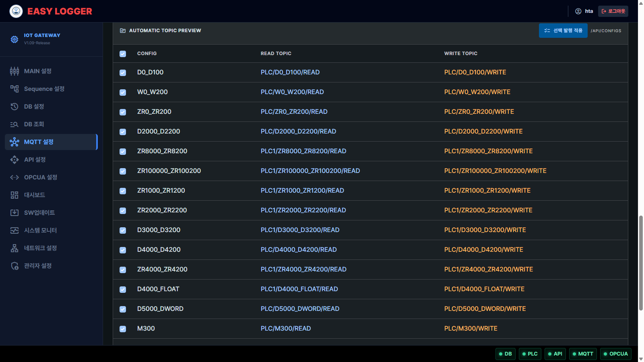Screen dimensions: 644x362
Task: Click the 네트워크 설정 topology icon
Action: click(14, 248)
